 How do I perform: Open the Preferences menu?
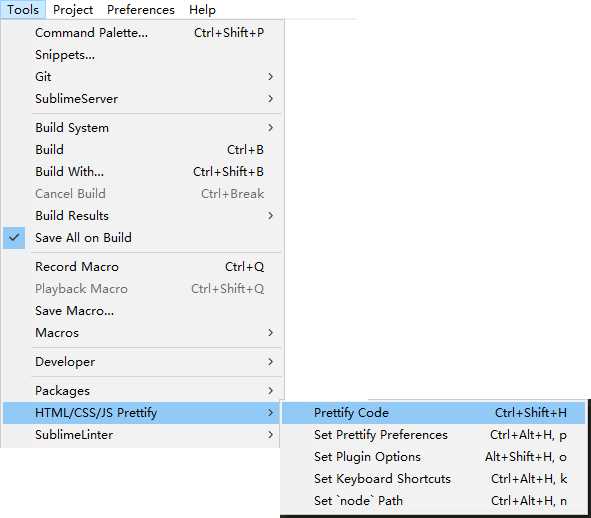pyautogui.click(x=141, y=9)
